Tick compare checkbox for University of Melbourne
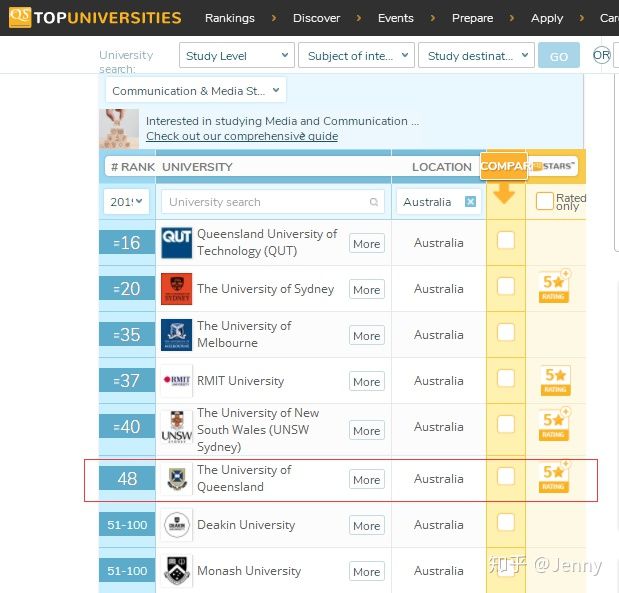This screenshot has width=619, height=593. coord(506,332)
